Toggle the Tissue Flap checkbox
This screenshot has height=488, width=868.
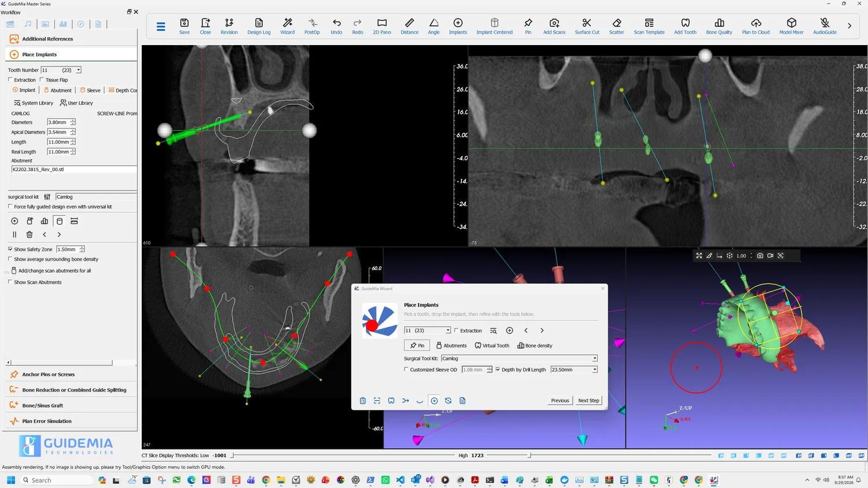[x=41, y=80]
